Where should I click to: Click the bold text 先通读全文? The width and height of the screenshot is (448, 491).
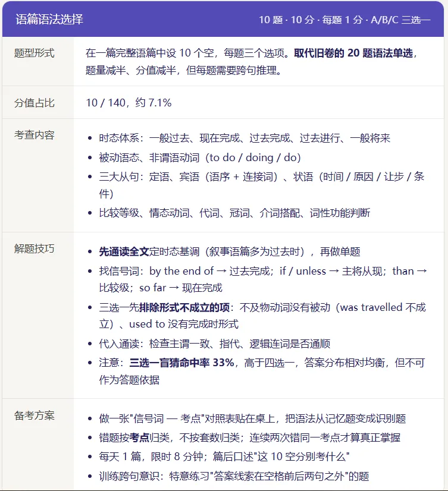124,251
